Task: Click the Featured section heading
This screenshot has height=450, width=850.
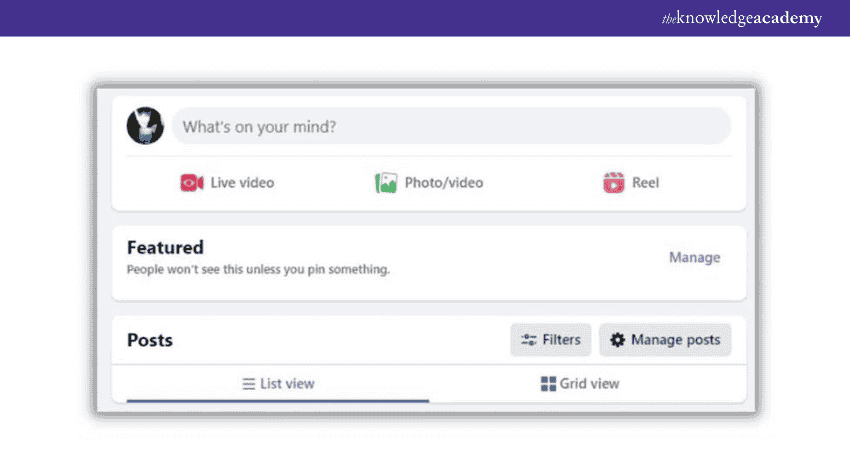Action: pyautogui.click(x=165, y=247)
